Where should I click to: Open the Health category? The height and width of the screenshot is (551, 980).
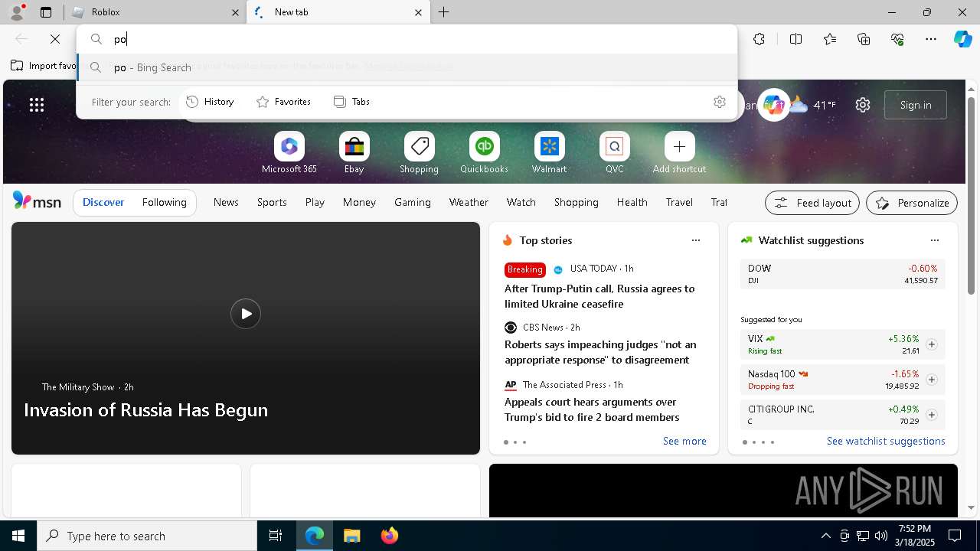pyautogui.click(x=632, y=202)
